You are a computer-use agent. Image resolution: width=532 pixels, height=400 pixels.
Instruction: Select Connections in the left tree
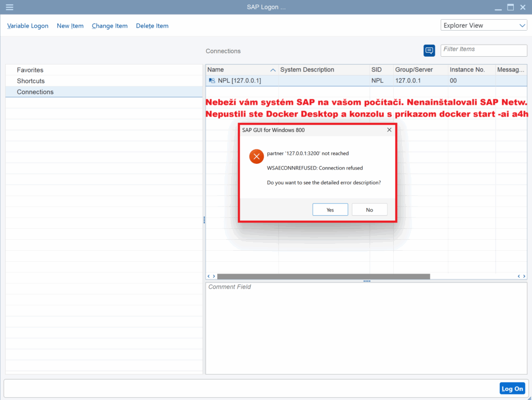click(x=35, y=92)
